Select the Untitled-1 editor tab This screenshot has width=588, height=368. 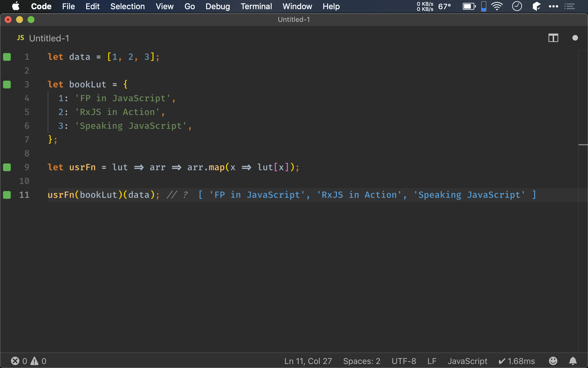point(49,38)
